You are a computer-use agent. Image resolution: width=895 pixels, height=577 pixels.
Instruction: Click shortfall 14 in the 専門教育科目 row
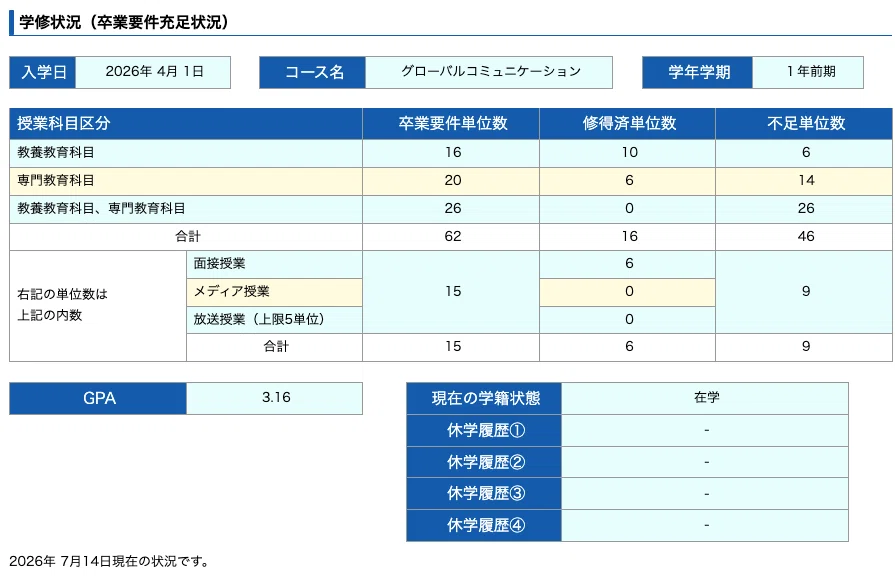[x=804, y=181]
